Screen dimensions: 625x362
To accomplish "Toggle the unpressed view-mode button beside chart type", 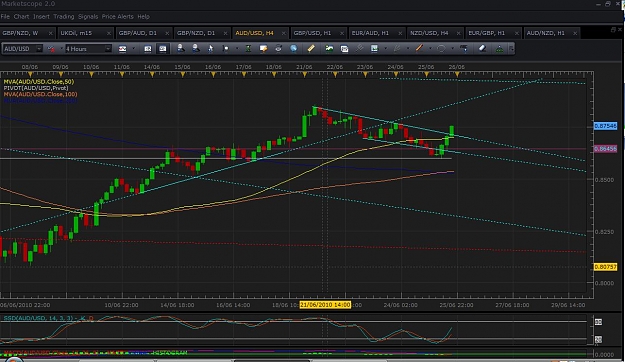I will pyautogui.click(x=147, y=49).
